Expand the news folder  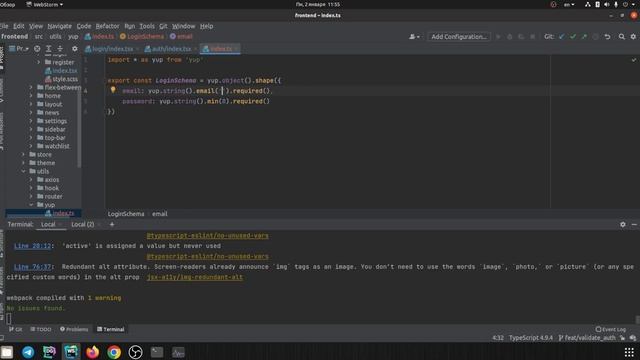tap(31, 113)
